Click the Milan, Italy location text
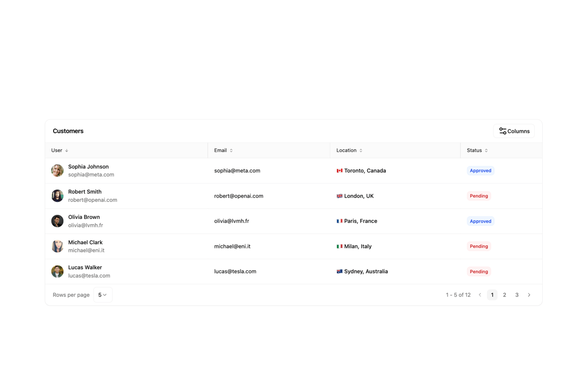Screen dimensions: 585x392 tap(358, 246)
